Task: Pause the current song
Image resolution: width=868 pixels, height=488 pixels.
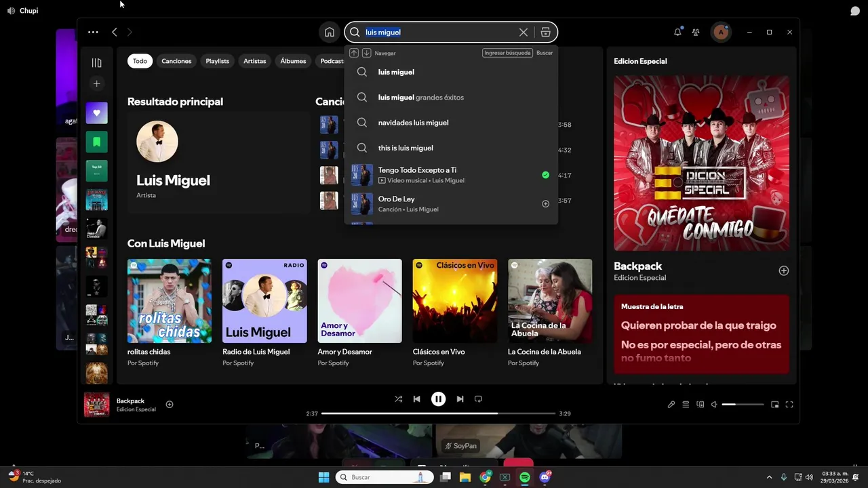Action: 438,399
